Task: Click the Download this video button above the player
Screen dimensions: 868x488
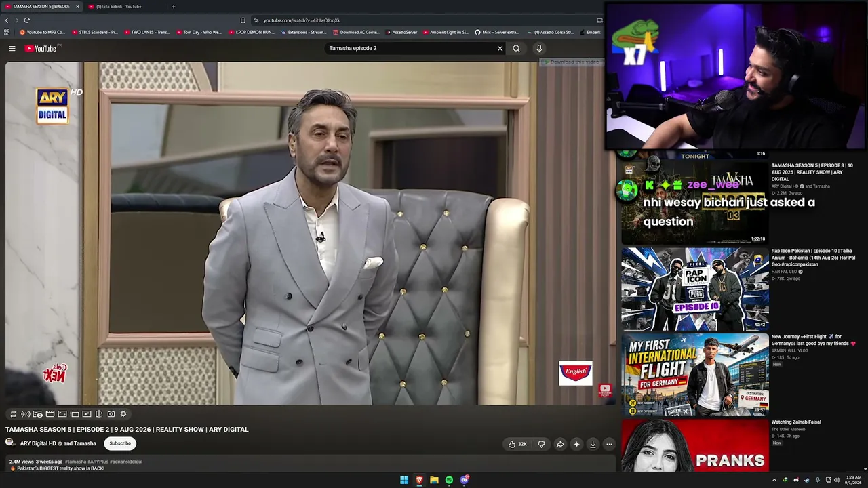Action: tap(570, 62)
